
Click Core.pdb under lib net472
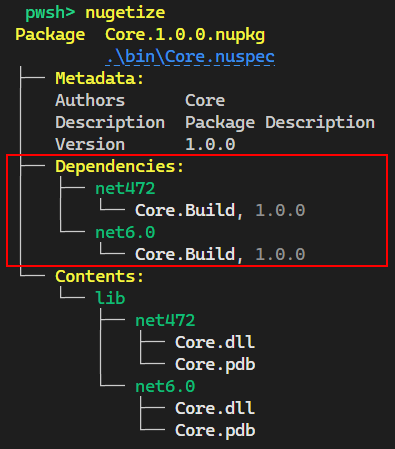coord(215,364)
